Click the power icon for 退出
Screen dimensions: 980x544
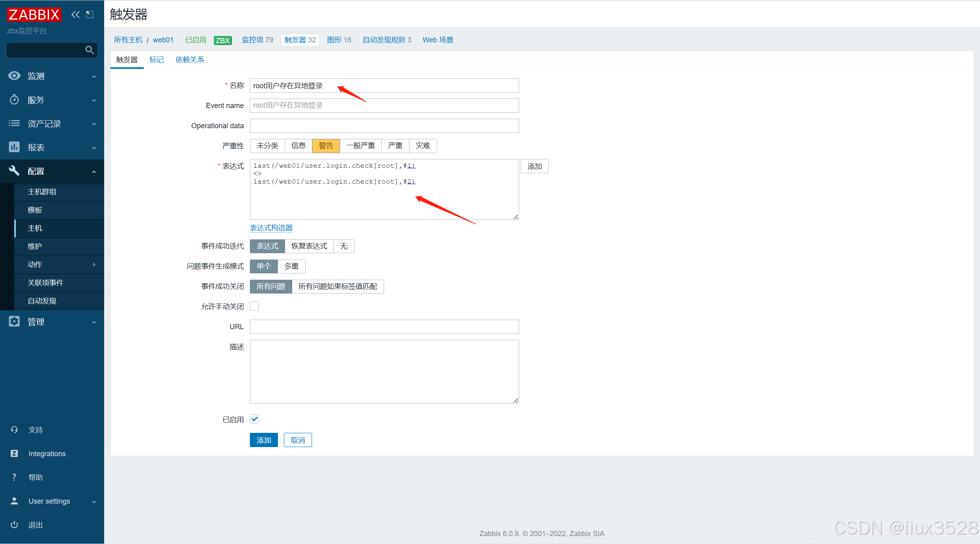(x=14, y=525)
